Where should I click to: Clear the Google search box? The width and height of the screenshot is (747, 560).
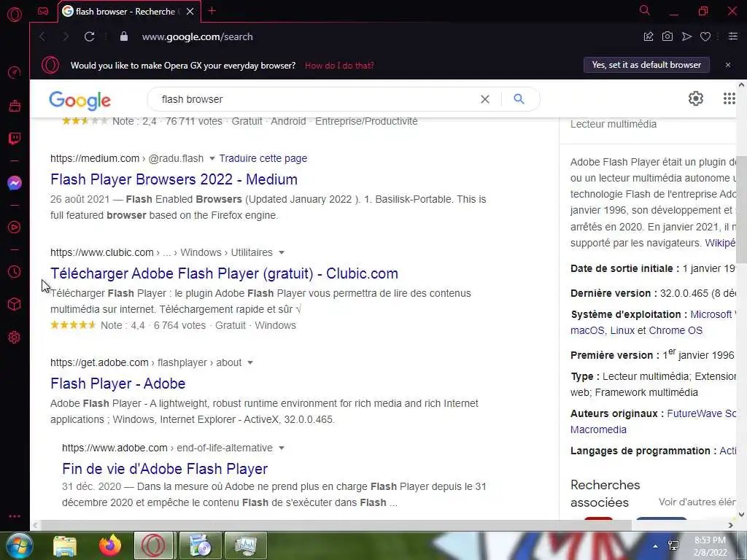click(x=484, y=99)
